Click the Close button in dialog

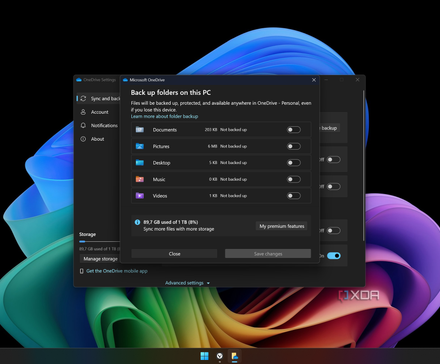click(x=174, y=254)
